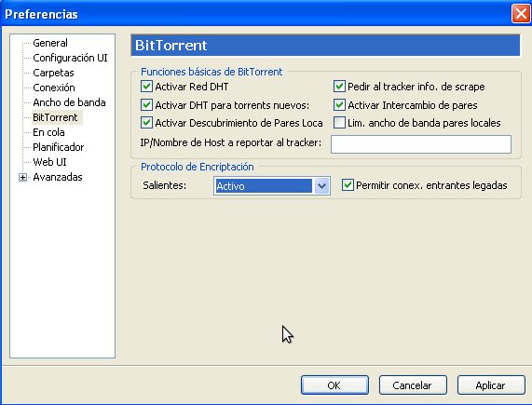Uncheck Activar Descubrimiento de Pares Locales

point(146,122)
